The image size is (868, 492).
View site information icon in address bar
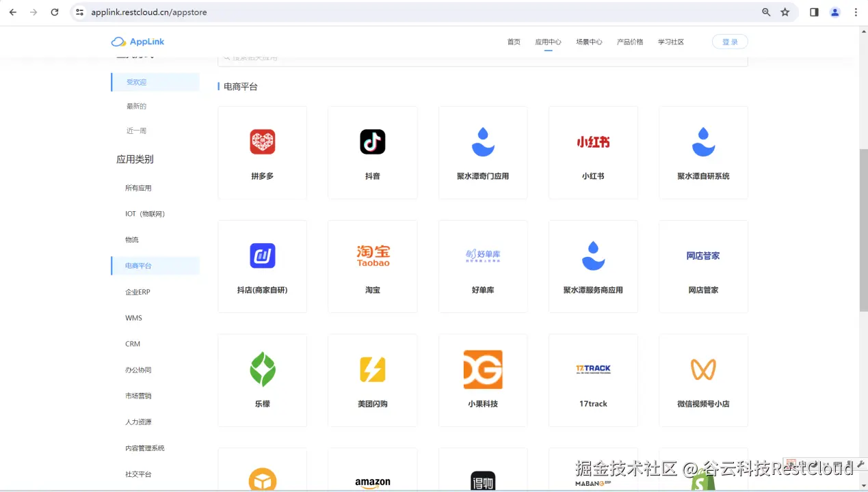pos(79,12)
